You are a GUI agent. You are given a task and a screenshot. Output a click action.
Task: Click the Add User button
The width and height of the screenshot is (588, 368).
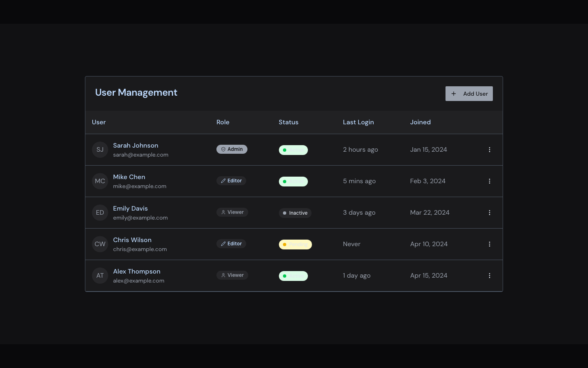[469, 94]
